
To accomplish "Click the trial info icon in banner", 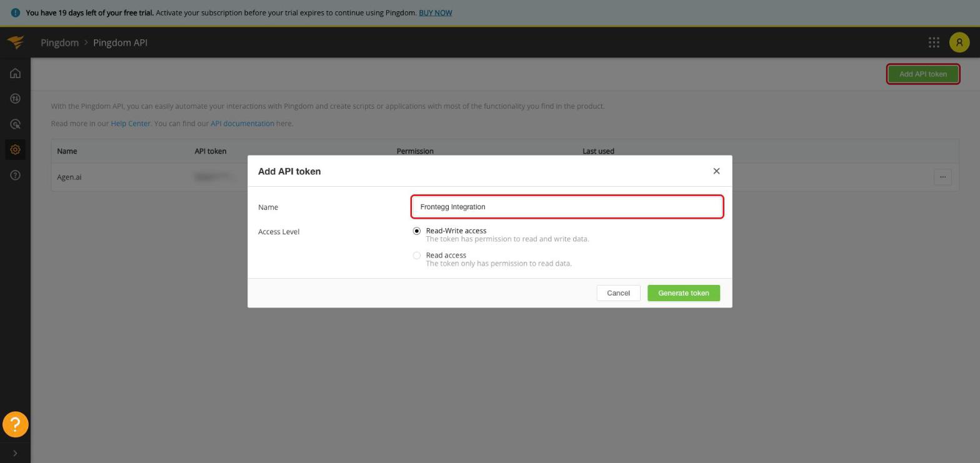I will pos(15,12).
